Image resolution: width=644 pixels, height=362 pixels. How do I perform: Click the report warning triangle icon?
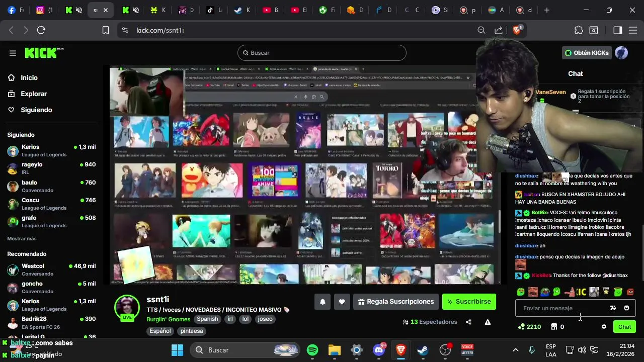point(488,322)
